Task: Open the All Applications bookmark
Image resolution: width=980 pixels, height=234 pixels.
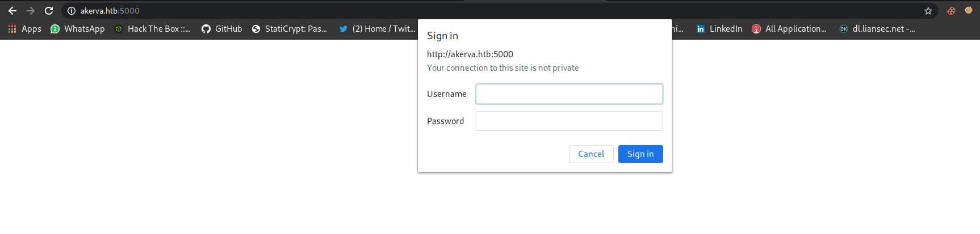Action: (789, 29)
